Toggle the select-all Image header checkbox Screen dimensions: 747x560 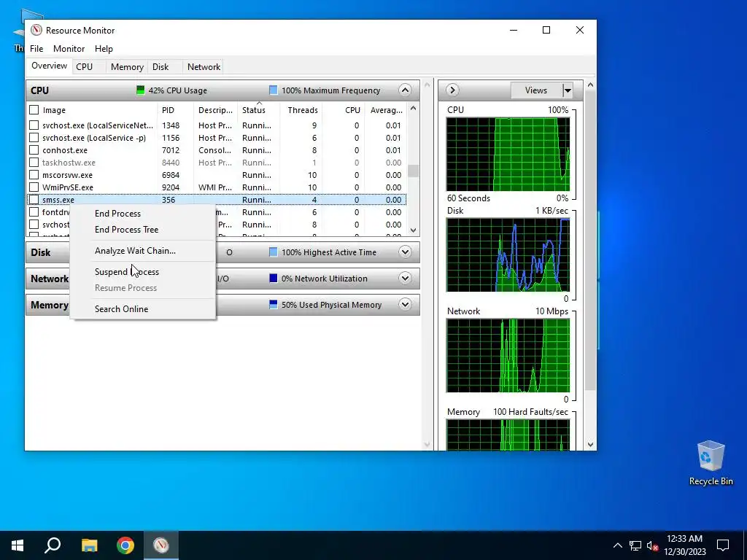coord(34,110)
